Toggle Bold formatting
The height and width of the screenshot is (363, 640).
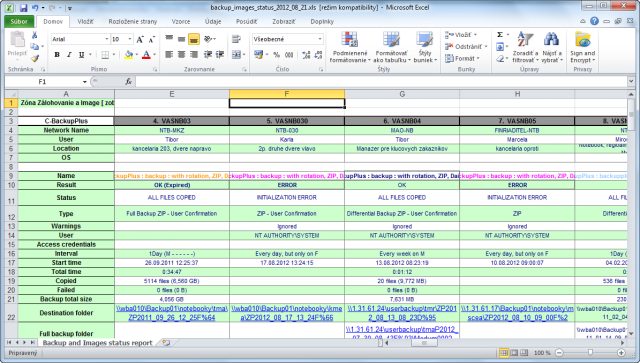pyautogui.click(x=57, y=55)
